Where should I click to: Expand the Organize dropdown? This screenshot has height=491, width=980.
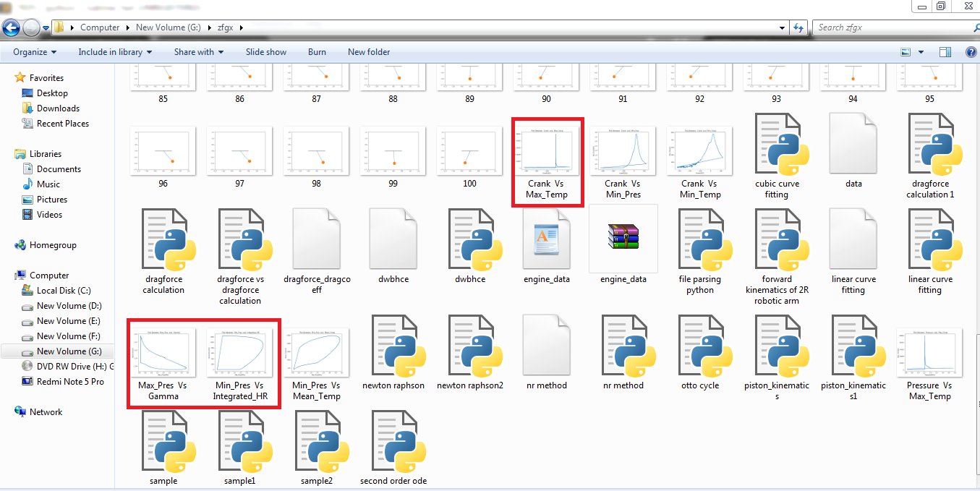click(32, 51)
